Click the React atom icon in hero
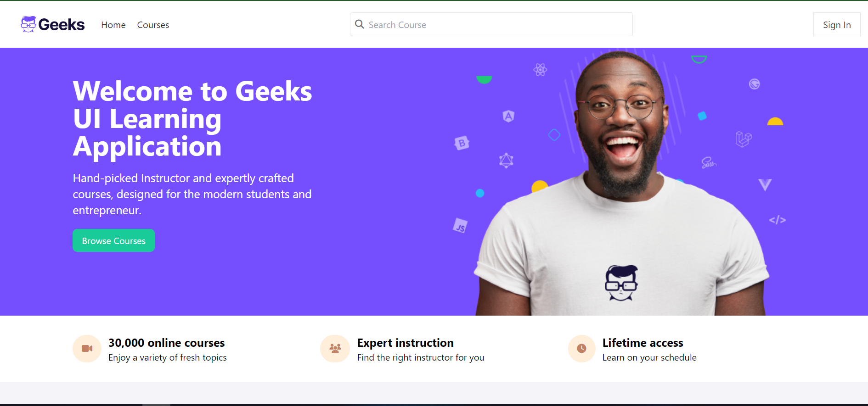This screenshot has width=868, height=406. [x=540, y=70]
